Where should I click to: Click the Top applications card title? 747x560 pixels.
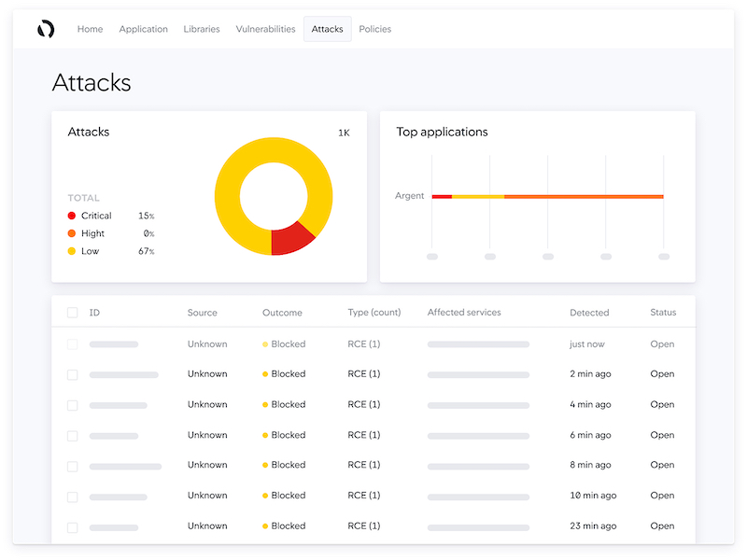(442, 132)
